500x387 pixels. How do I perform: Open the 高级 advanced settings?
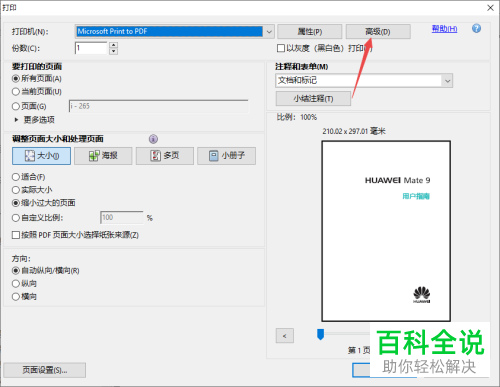coord(378,32)
